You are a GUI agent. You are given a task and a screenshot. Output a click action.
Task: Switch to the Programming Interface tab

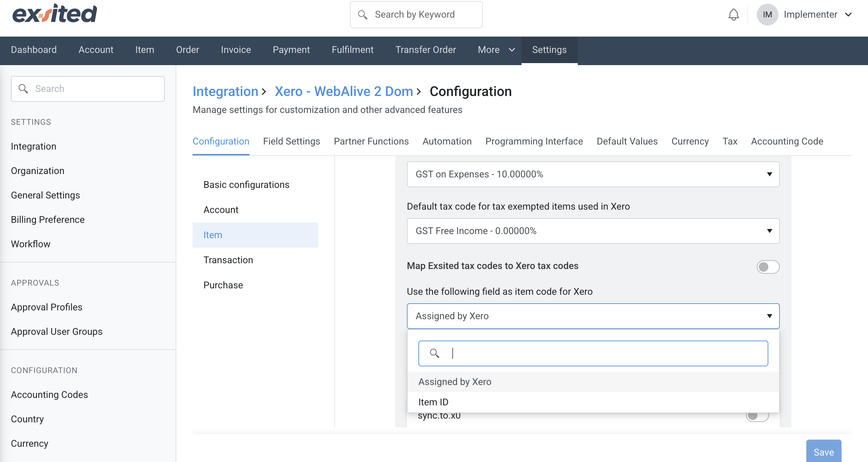point(534,141)
